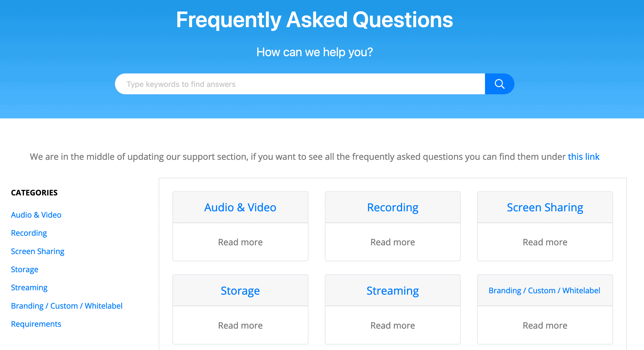Click Read more under Branding / Custom / Whitelabel

click(545, 325)
